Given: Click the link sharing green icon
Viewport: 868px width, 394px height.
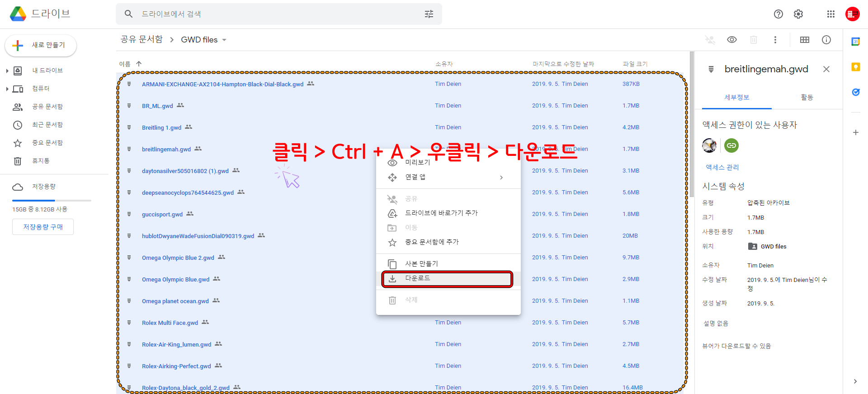Looking at the screenshot, I should coord(731,145).
